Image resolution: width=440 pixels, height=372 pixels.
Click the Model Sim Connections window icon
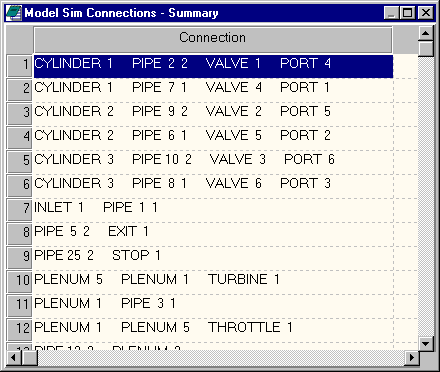(14, 13)
